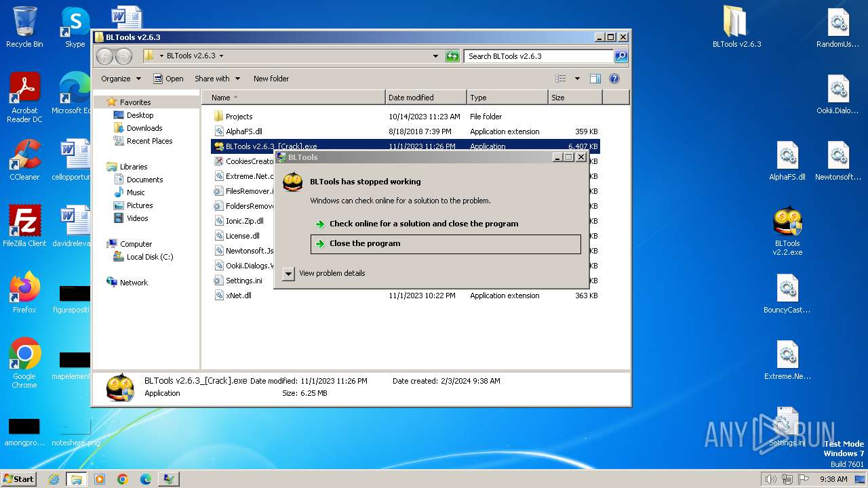Click the Search BLTools v2.6.3 field
Screen dimensions: 868x488
[x=538, y=56]
